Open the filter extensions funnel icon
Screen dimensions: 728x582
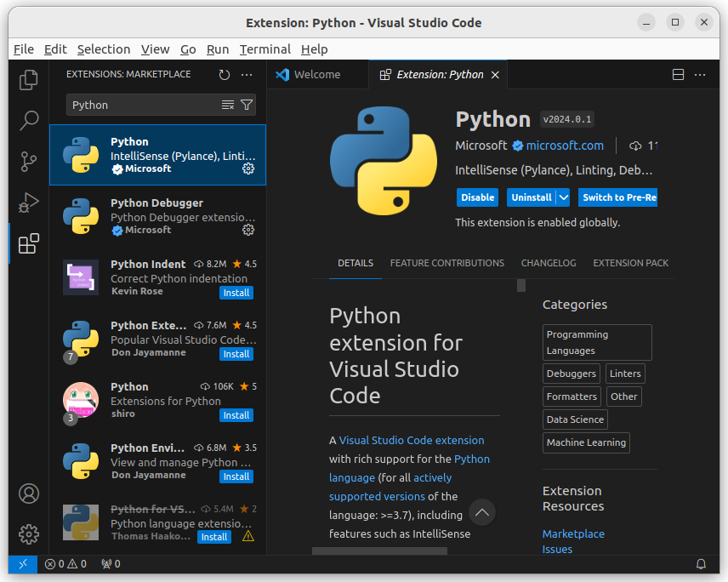pyautogui.click(x=247, y=105)
